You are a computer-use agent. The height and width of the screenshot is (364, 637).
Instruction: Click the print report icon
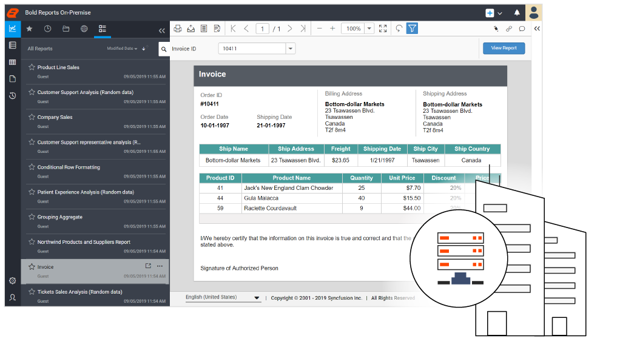click(x=178, y=29)
